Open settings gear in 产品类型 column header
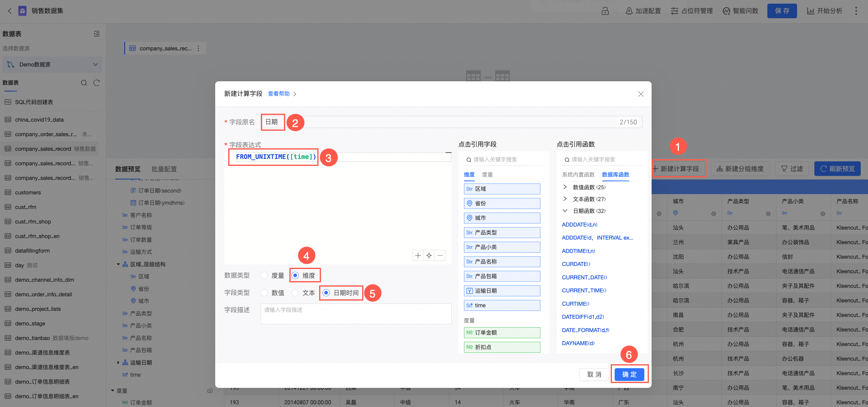 [768, 214]
